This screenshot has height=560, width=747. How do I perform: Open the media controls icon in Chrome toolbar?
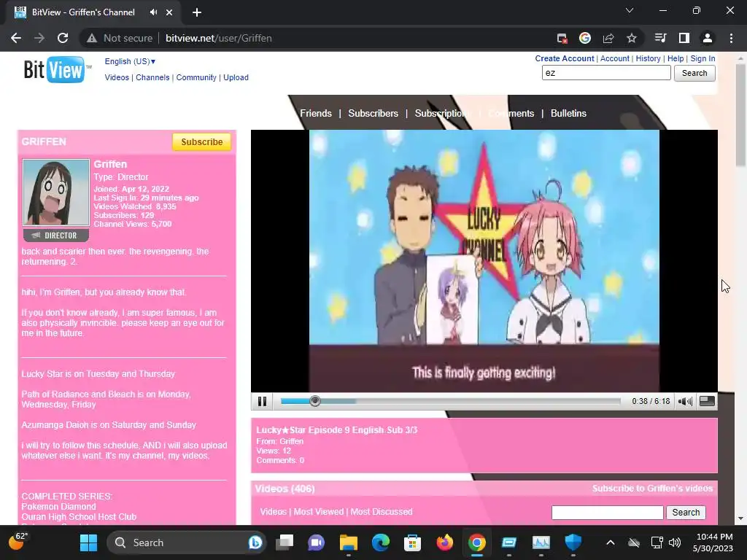click(x=660, y=38)
